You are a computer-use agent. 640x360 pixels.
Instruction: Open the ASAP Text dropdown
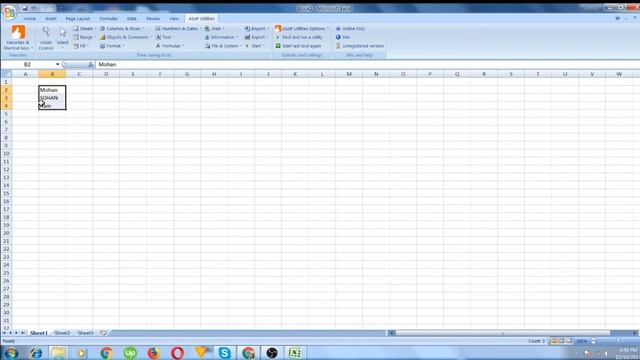(165, 37)
